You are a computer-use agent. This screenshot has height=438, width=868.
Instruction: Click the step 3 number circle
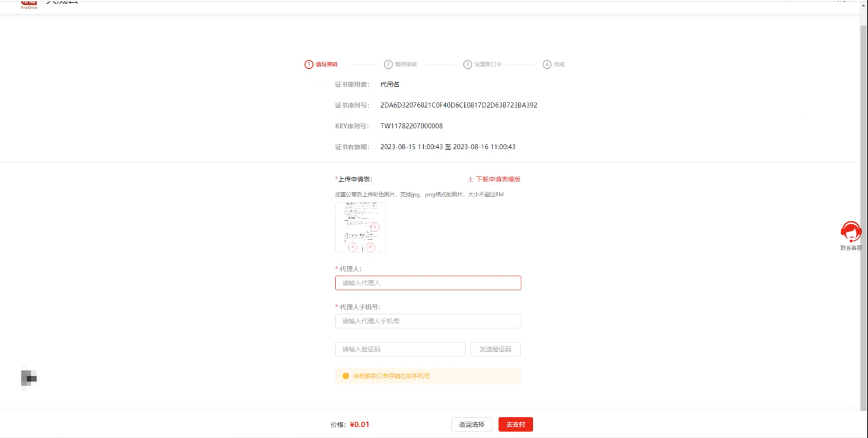pyautogui.click(x=468, y=65)
